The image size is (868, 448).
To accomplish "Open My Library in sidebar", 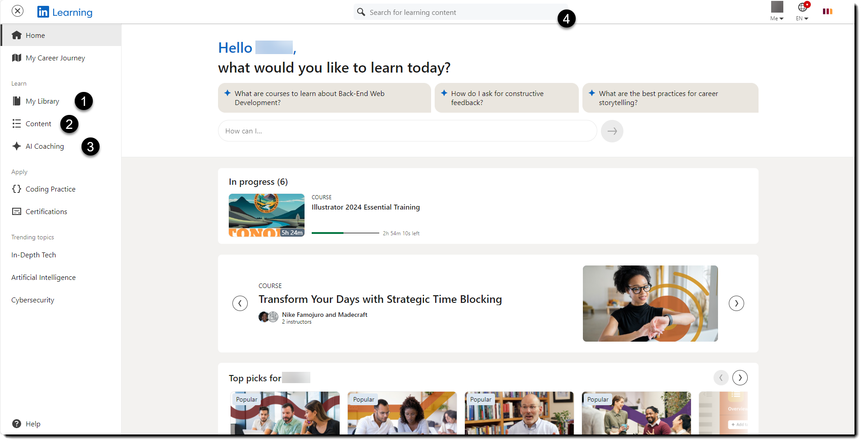I will click(42, 101).
